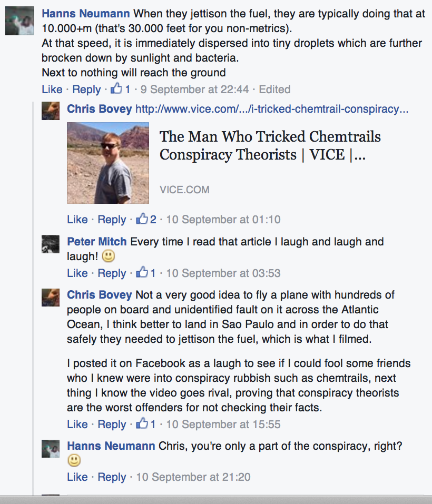This screenshot has width=432, height=504.
Task: Click Hanns Neumann's avatar on conspiracy reply
Action: [51, 447]
